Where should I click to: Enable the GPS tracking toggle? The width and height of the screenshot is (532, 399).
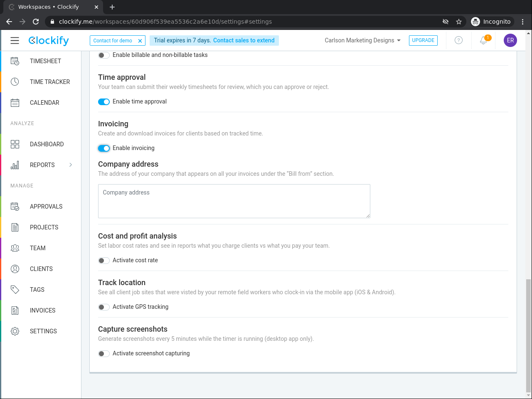point(104,307)
